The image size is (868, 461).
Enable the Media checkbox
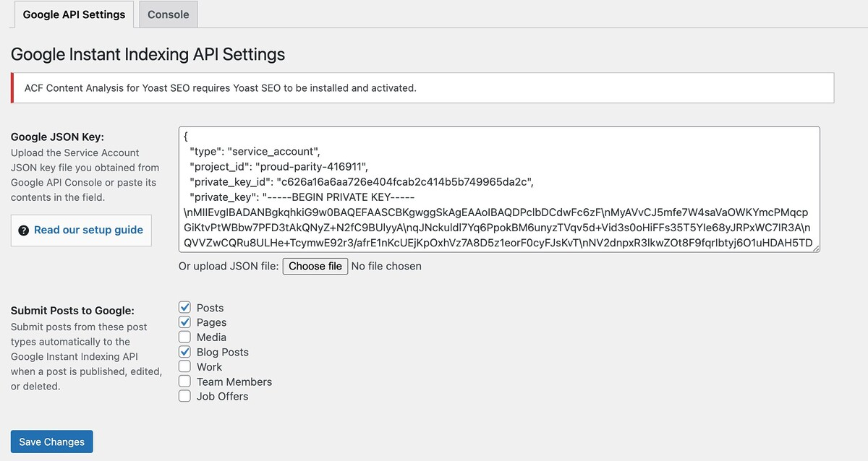tap(184, 337)
